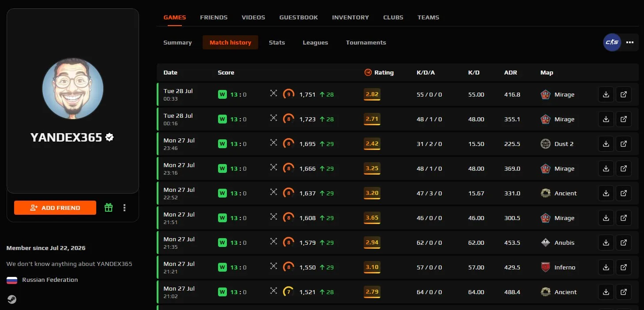Click the 15.67 K/D value
Image resolution: width=644 pixels, height=310 pixels.
pos(476,193)
